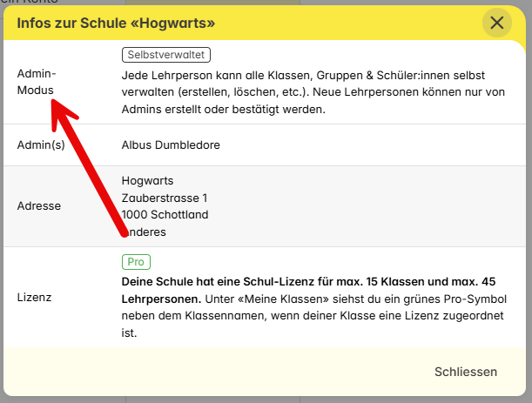Click the address line Zauberstrasse 1
Screen dimensions: 532x403
165,198
